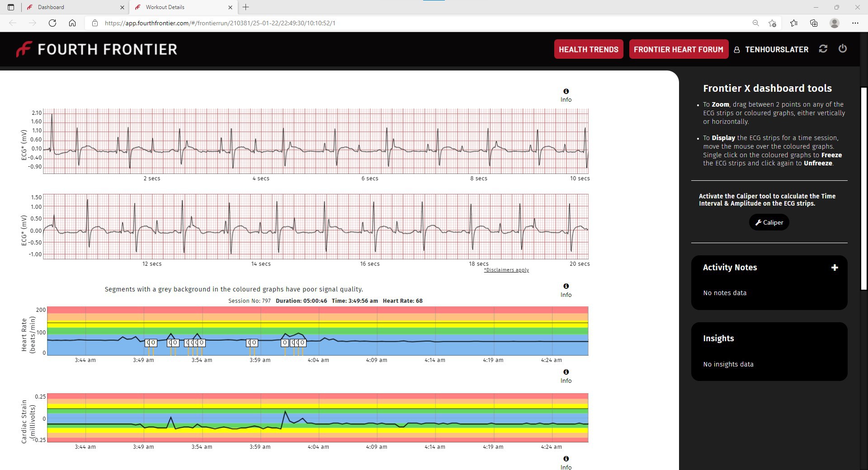This screenshot has width=868, height=470.
Task: Click second ECG strip at 16 secs
Action: [370, 226]
